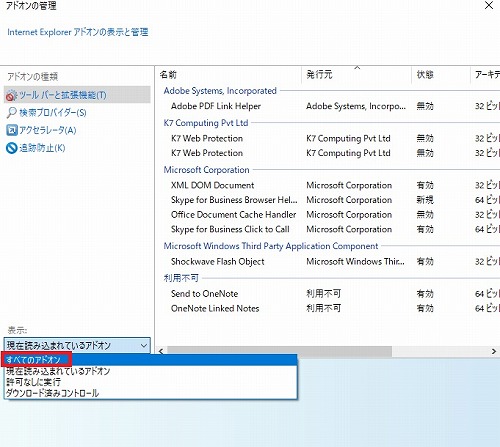This screenshot has width=500, height=447.
Task: Click 無効 status of Adobe PDF Link Helper
Action: pos(425,106)
